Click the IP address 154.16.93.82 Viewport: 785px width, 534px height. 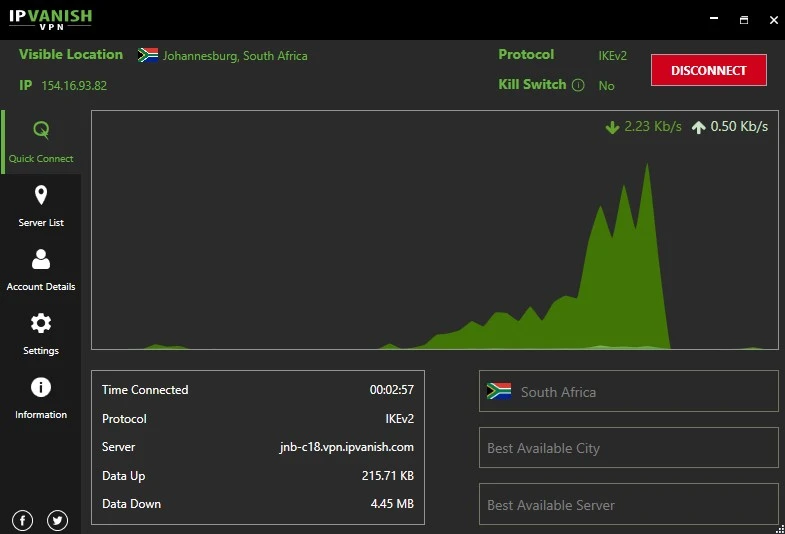pyautogui.click(x=74, y=86)
